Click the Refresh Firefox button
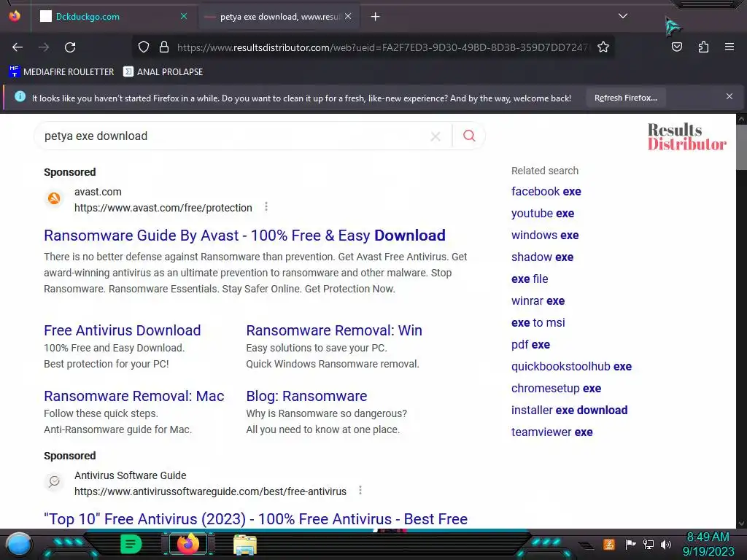The height and width of the screenshot is (560, 747). pyautogui.click(x=625, y=98)
